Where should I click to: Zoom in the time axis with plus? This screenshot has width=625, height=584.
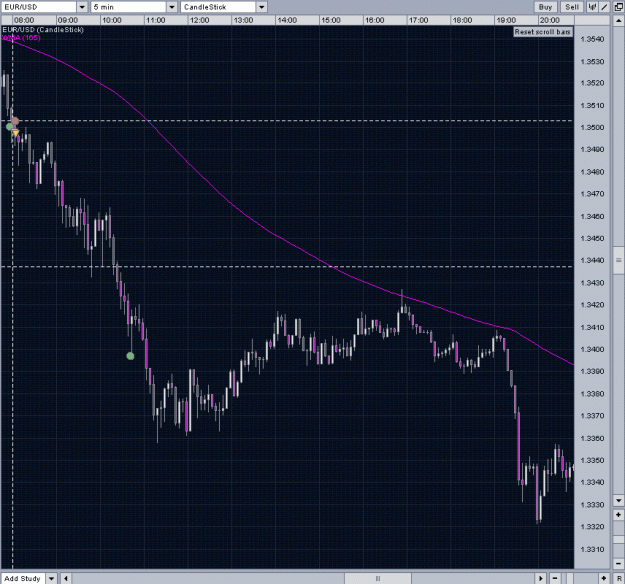(603, 578)
